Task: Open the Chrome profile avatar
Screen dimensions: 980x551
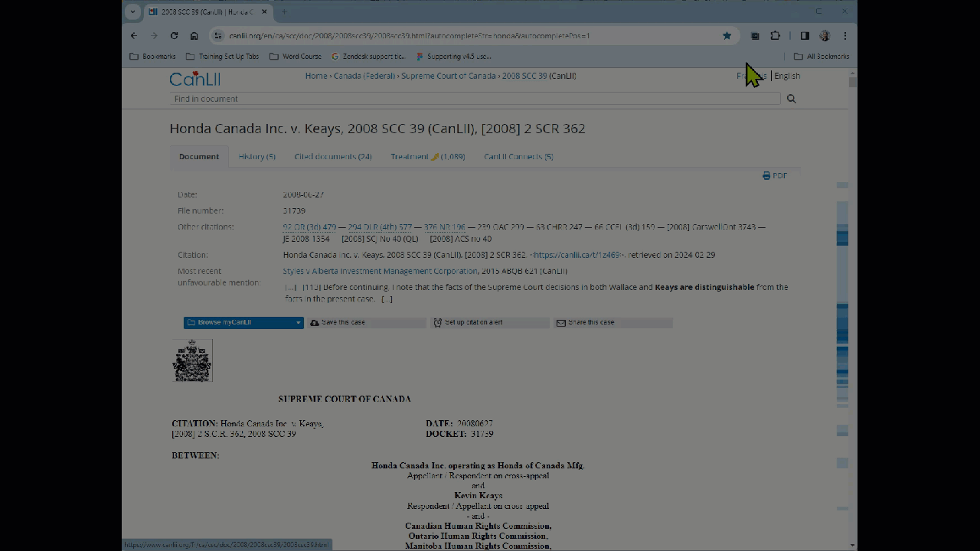Action: (x=825, y=36)
